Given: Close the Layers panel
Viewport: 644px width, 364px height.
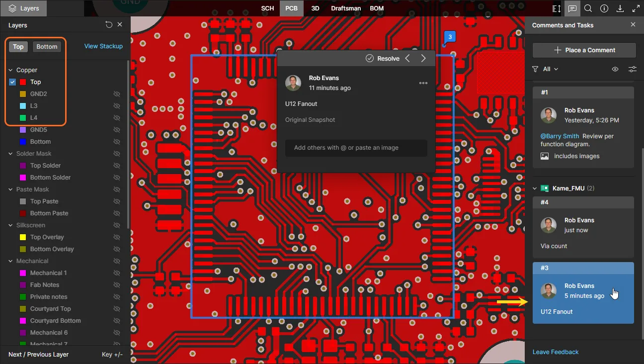Looking at the screenshot, I should coord(120,25).
